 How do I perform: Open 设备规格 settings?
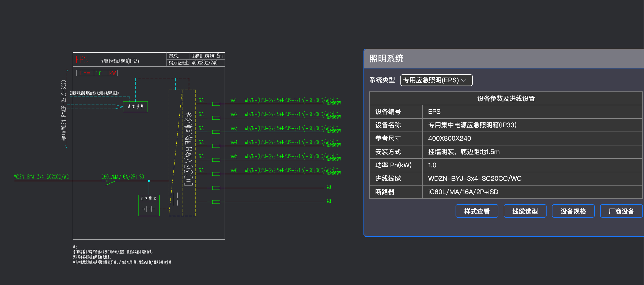[x=573, y=211]
